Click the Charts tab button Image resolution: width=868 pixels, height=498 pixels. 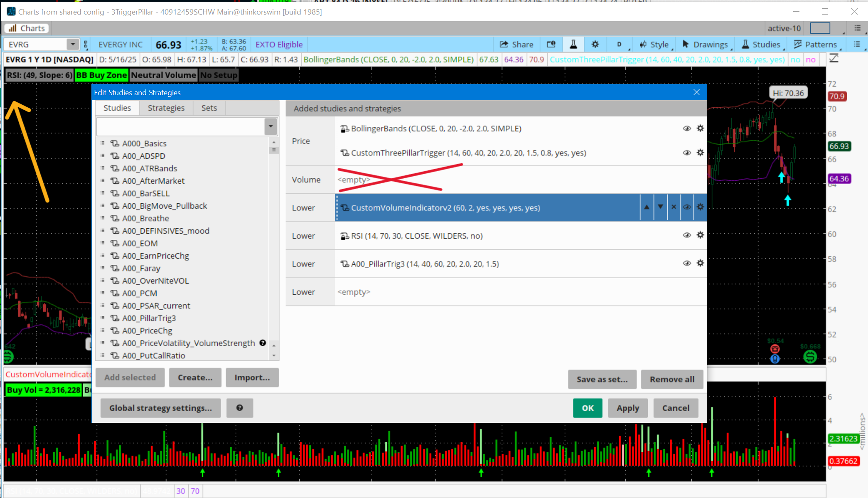pyautogui.click(x=27, y=28)
